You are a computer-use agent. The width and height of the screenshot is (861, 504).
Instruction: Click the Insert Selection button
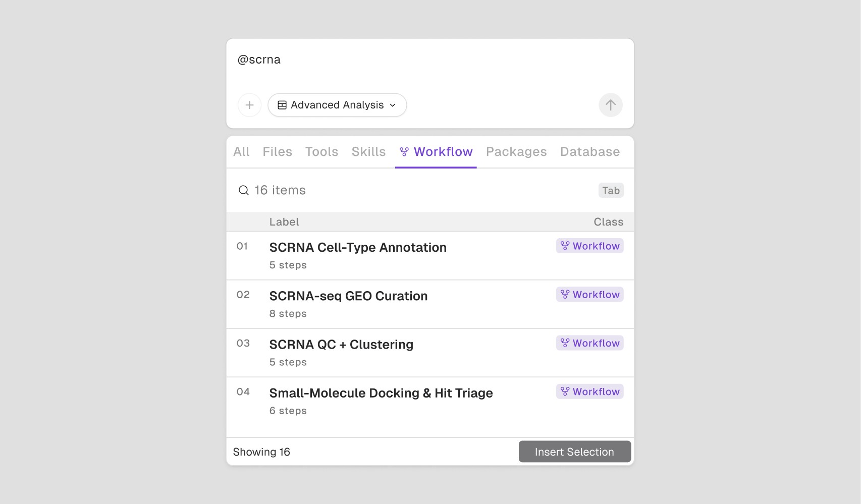pos(575,452)
